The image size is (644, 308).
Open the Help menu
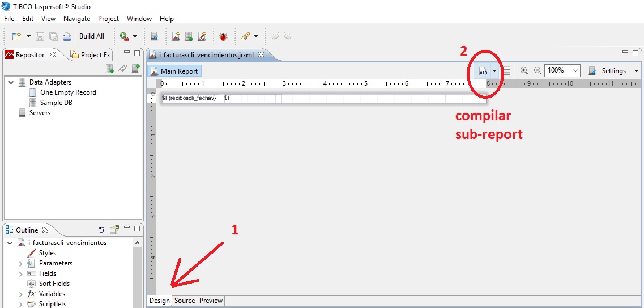click(167, 19)
